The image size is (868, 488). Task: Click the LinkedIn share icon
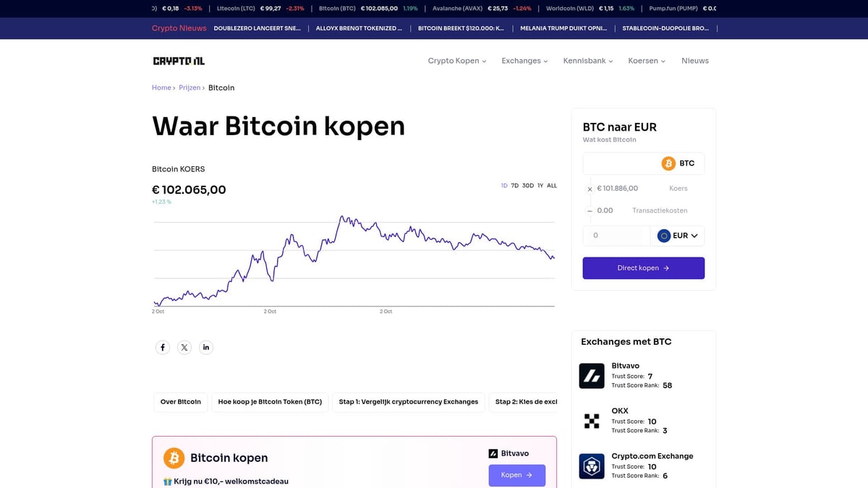(206, 348)
